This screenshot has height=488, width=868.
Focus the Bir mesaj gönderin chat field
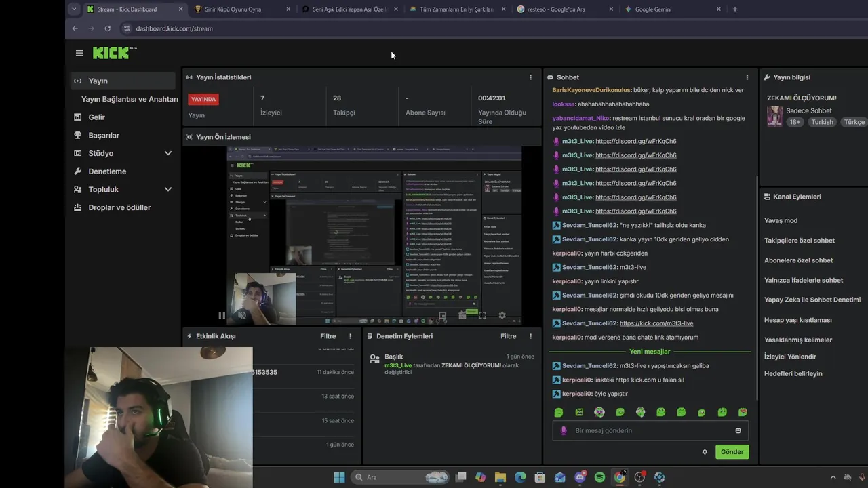click(x=650, y=430)
